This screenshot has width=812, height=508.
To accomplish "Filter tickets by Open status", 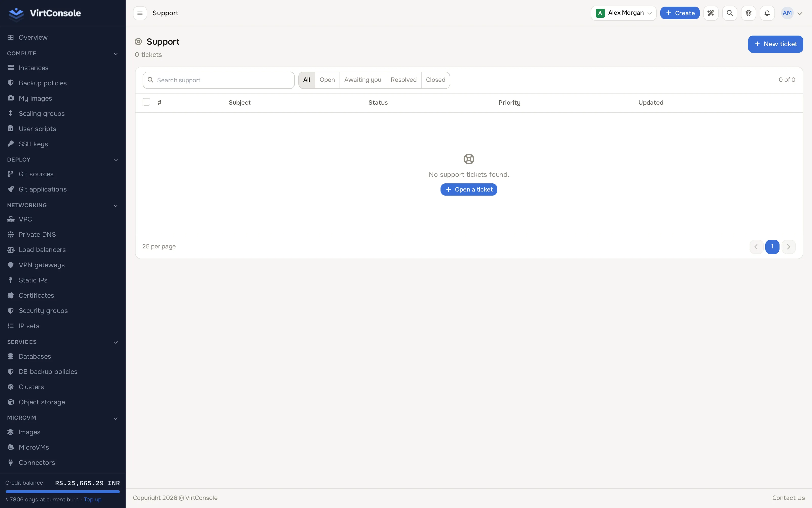I will coord(327,80).
